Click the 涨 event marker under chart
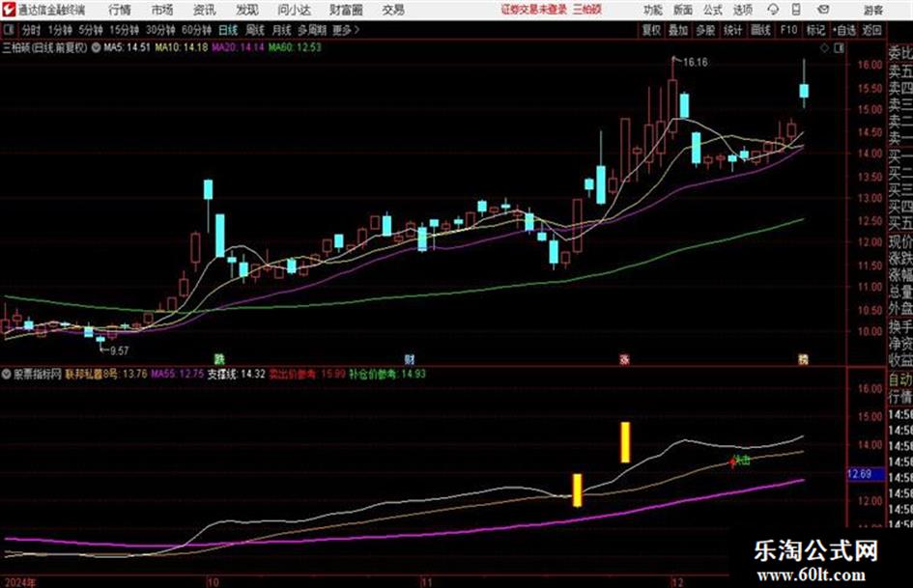 click(x=624, y=359)
